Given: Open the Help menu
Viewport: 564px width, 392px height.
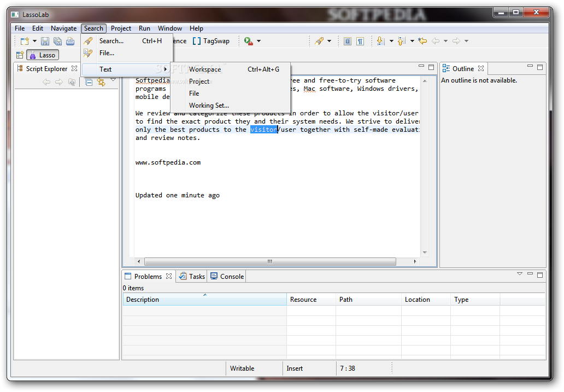Looking at the screenshot, I should 196,28.
